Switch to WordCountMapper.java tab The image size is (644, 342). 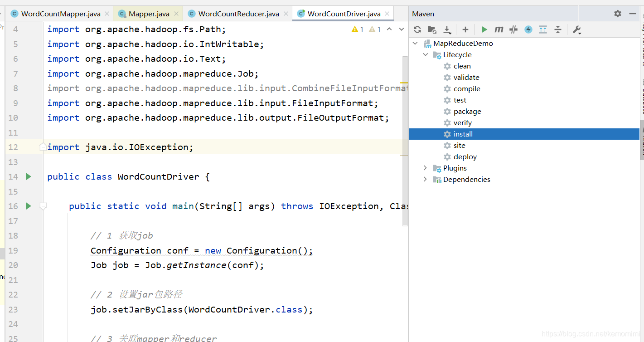pos(61,14)
